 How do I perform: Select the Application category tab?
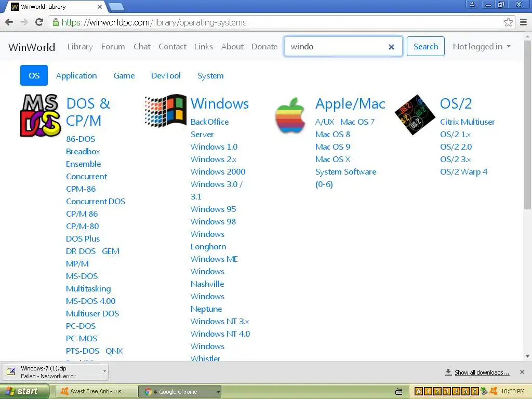76,76
